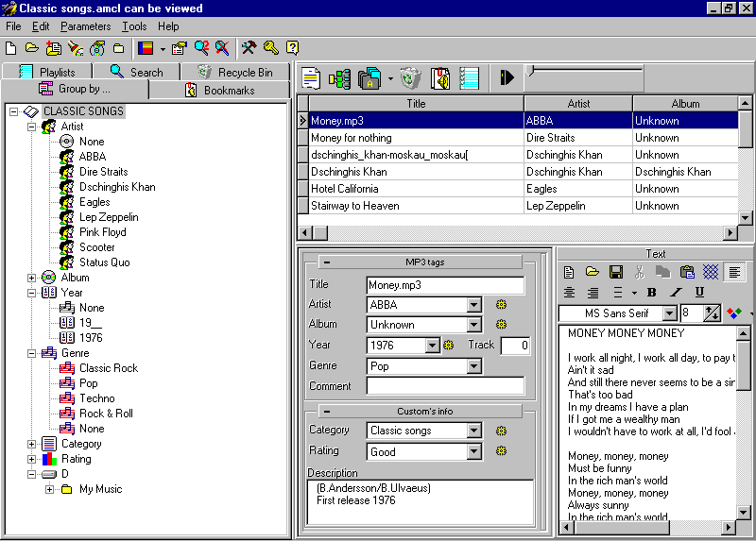
Task: Click the cyan playlist lines icon above list
Action: (469, 78)
